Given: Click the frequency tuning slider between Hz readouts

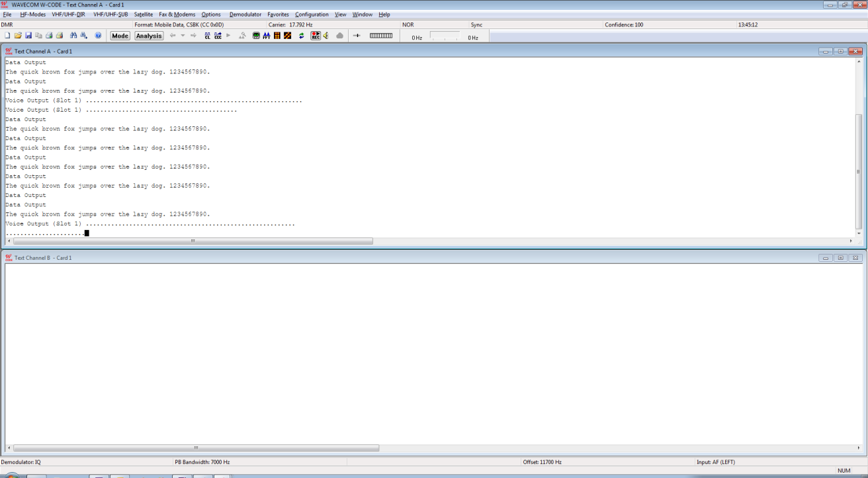Looking at the screenshot, I should tap(444, 37).
